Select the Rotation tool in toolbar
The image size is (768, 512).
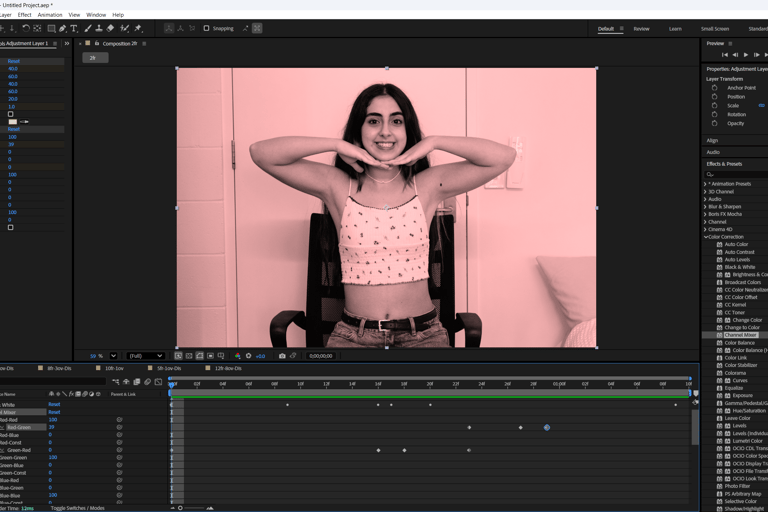(x=25, y=28)
